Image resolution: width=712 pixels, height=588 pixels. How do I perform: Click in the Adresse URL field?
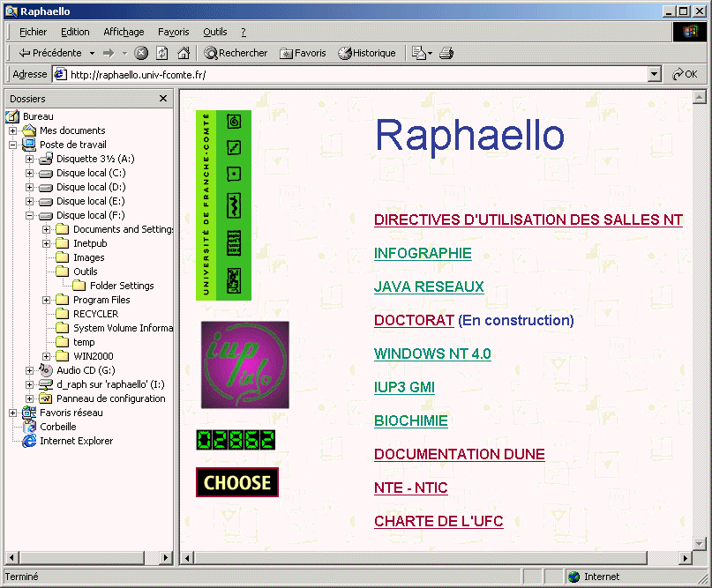(353, 75)
